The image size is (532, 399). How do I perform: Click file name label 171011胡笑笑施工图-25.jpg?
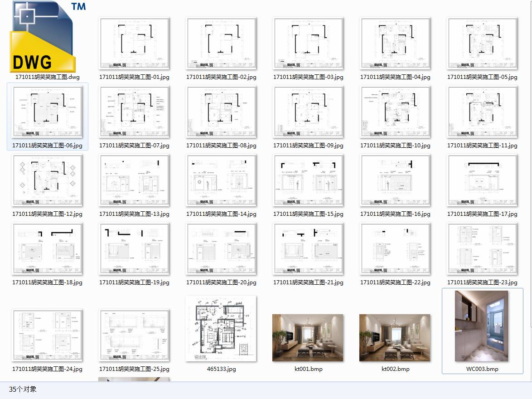[x=134, y=369]
